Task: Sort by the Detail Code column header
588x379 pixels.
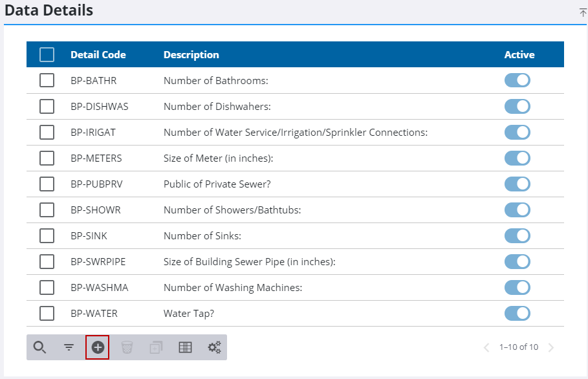Action: (x=98, y=55)
